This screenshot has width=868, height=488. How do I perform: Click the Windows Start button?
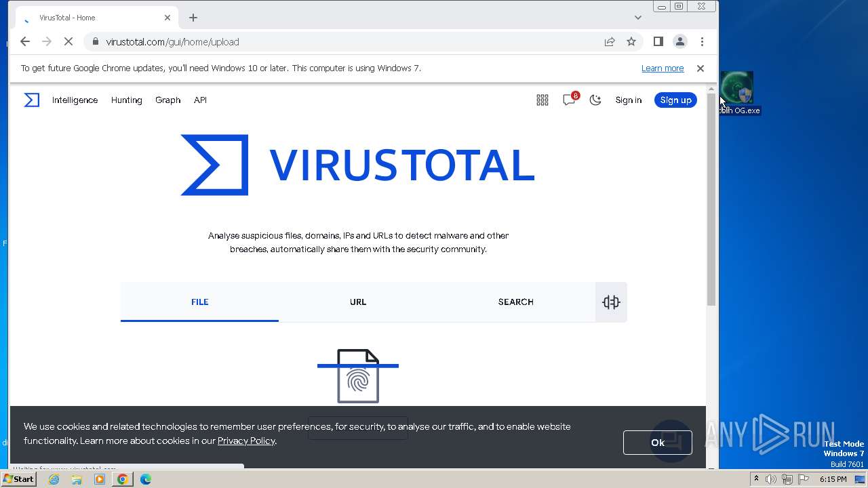[18, 479]
